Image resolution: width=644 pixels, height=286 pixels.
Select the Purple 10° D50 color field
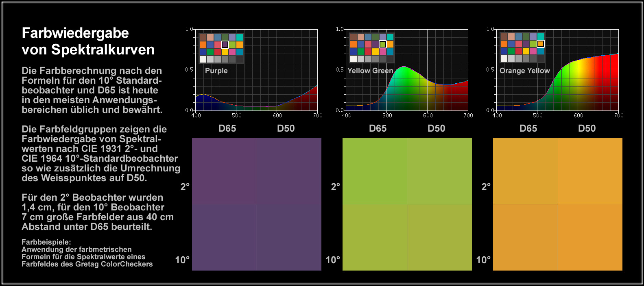pos(289,237)
